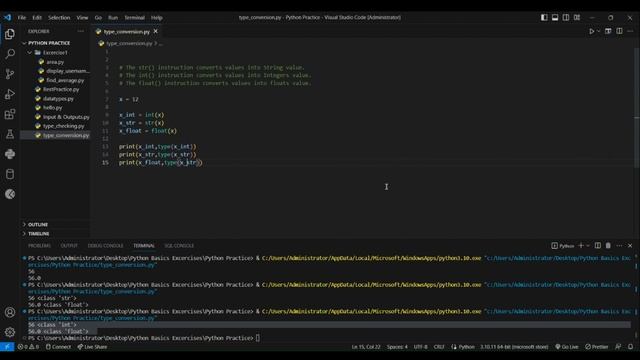Open area.py in explorer
The image size is (640, 360).
(55, 62)
